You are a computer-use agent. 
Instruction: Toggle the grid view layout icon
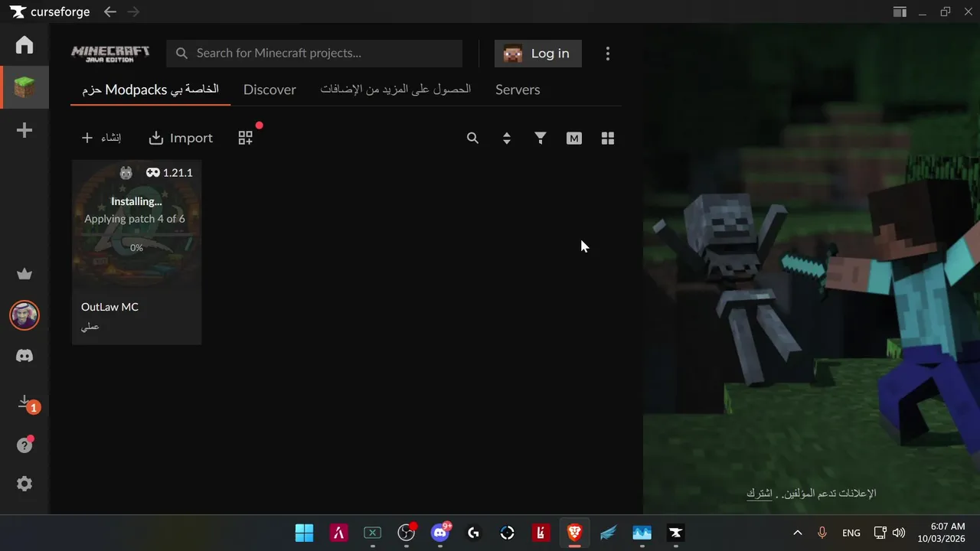tap(608, 138)
